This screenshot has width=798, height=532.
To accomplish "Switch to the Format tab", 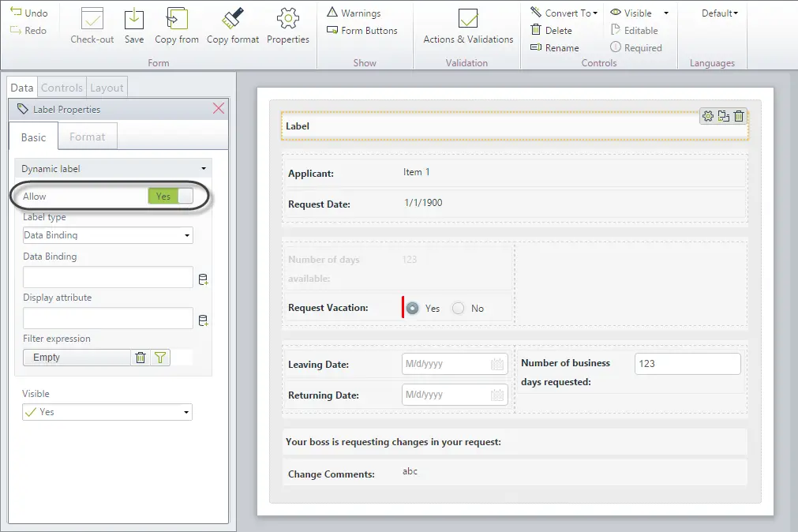I will 88,137.
